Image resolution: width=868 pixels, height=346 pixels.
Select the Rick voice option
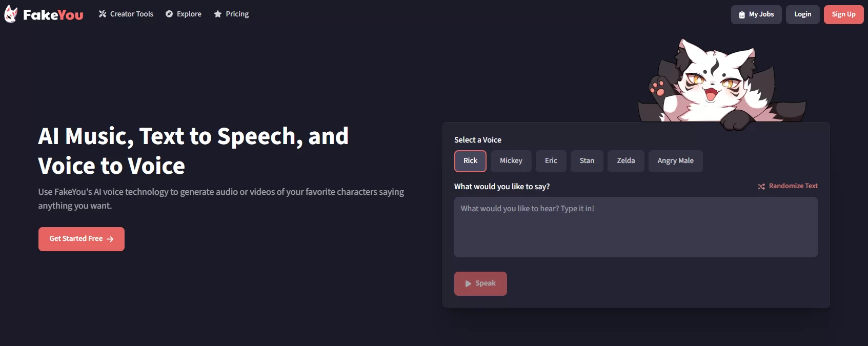coord(470,161)
